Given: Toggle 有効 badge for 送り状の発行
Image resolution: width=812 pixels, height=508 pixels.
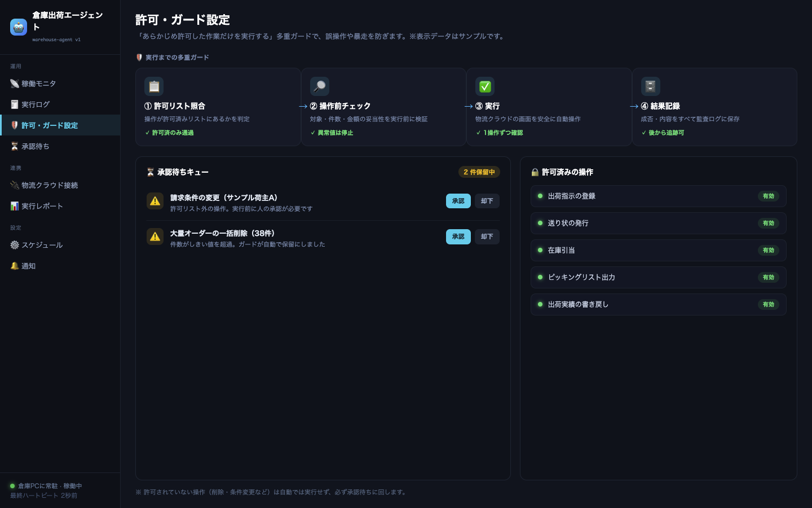Looking at the screenshot, I should 769,223.
